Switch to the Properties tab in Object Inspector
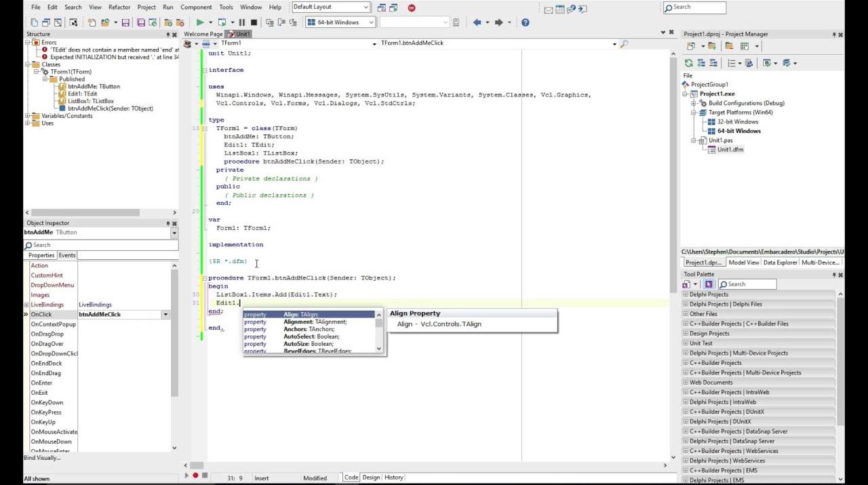This screenshot has width=868, height=485. pyautogui.click(x=41, y=255)
